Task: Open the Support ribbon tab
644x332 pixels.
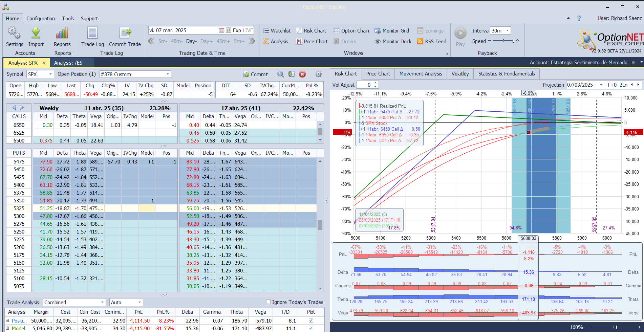Action: coord(89,19)
